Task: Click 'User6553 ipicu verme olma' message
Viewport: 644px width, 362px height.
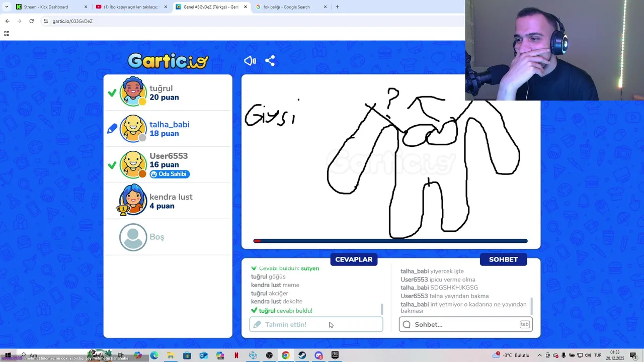Action: [438, 280]
